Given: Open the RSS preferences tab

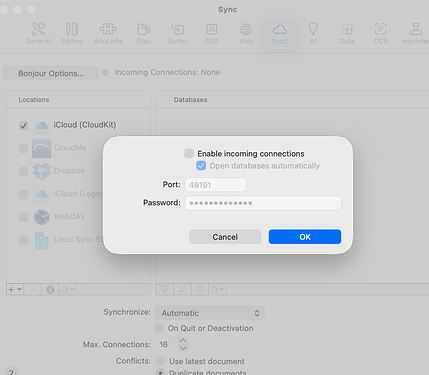Looking at the screenshot, I should [x=212, y=34].
